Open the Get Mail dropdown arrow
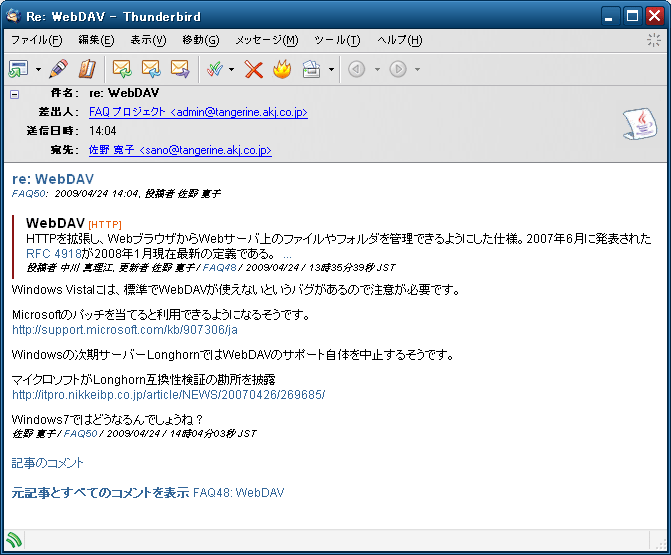 pos(39,69)
